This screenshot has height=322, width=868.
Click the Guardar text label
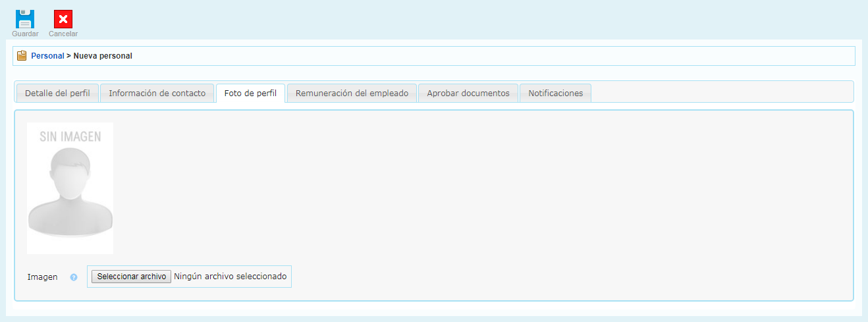(25, 34)
